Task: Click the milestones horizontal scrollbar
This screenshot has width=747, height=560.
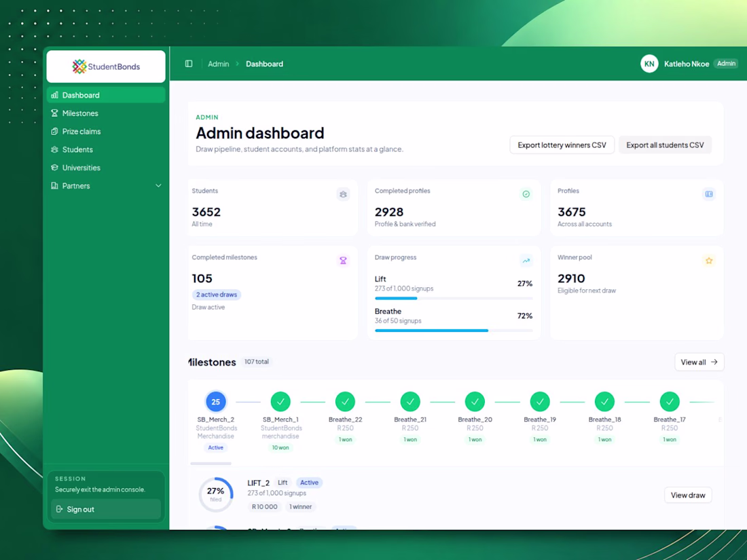Action: tap(211, 464)
